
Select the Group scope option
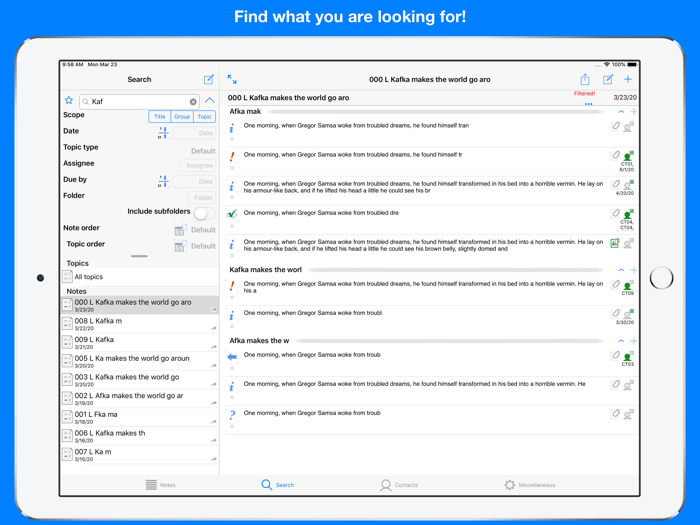182,117
